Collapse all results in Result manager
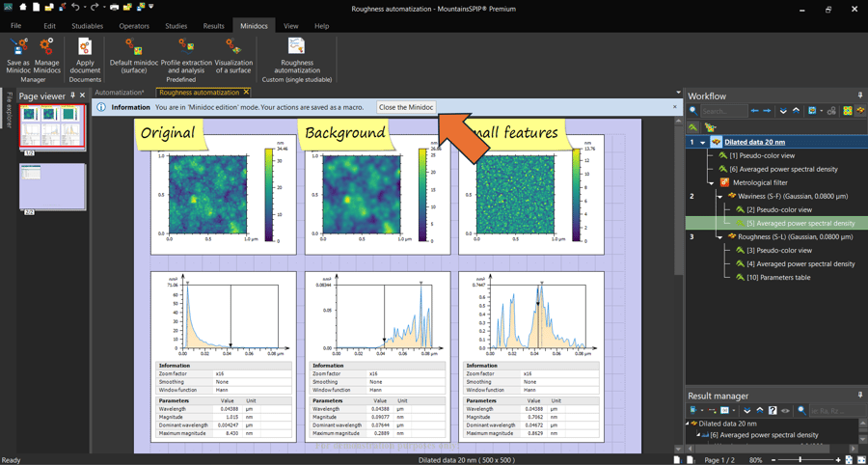The image size is (868, 465). 760,411
